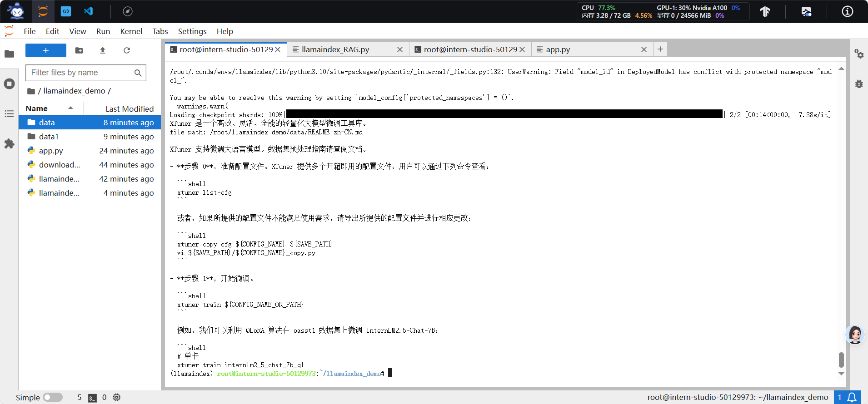Image resolution: width=868 pixels, height=404 pixels.
Task: Open the info circle icon
Action: [848, 11]
